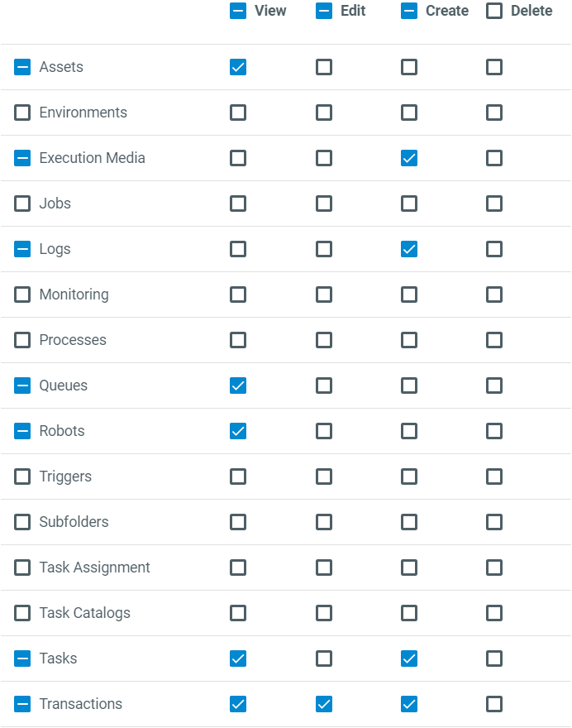Enable Edit permission for Robots
572x728 pixels.
point(324,431)
